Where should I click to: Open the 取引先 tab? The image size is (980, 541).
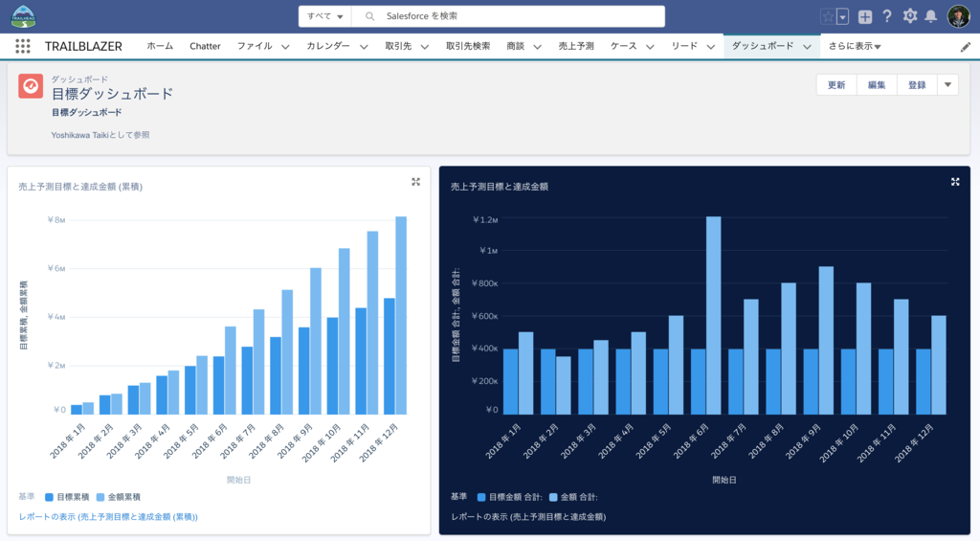click(398, 46)
